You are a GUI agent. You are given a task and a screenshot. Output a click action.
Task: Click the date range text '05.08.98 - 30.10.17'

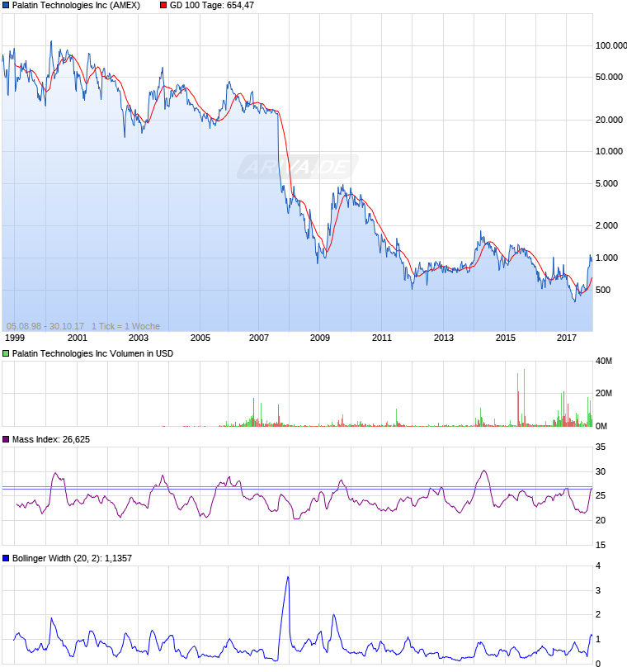pyautogui.click(x=45, y=326)
